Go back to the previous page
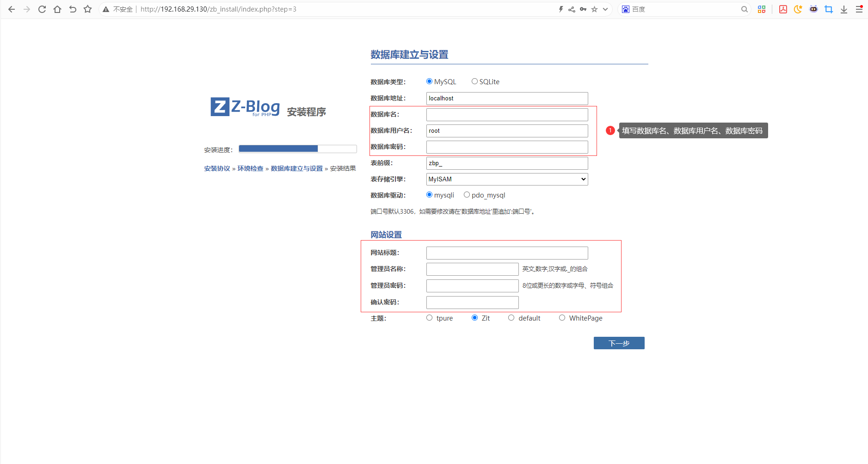Viewport: 868px width, 464px height. click(x=12, y=9)
